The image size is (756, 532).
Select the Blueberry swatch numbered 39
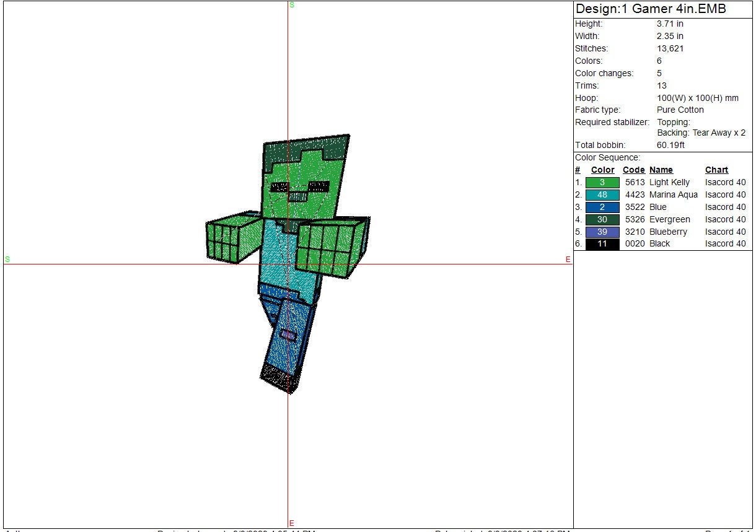click(x=602, y=232)
